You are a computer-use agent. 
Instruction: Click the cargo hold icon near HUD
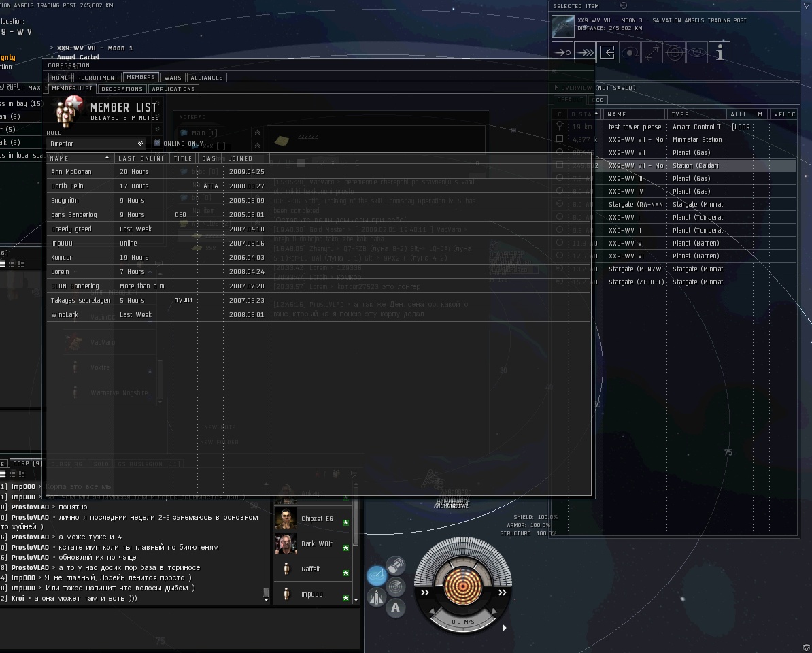[396, 565]
